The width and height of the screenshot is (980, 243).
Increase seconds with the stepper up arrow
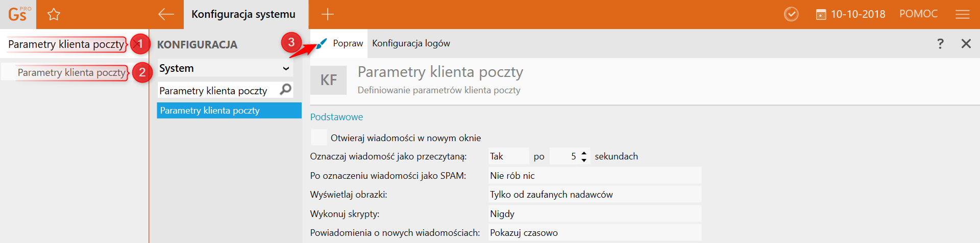(584, 152)
